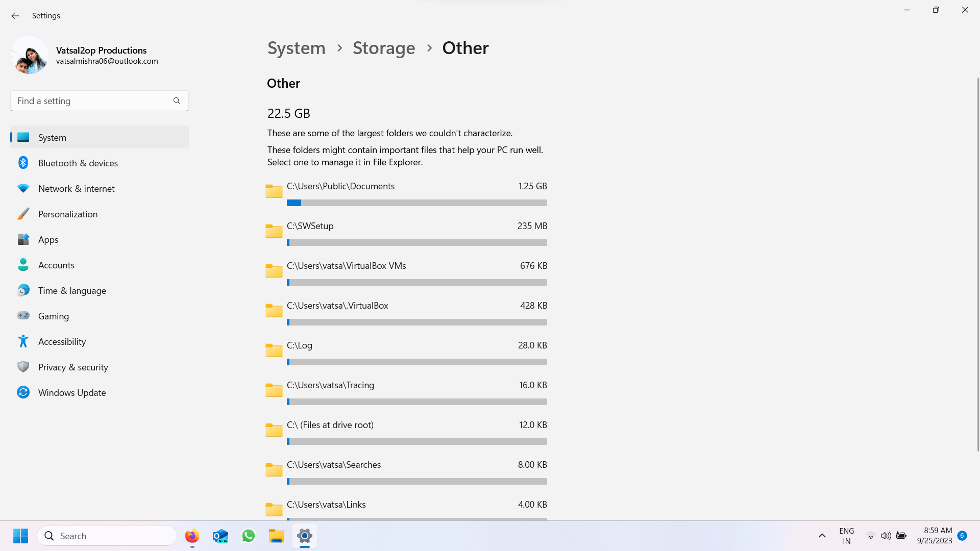Open C:\Users\Public\Documents folder entry
Screen dimensions: 980x551
coord(340,186)
